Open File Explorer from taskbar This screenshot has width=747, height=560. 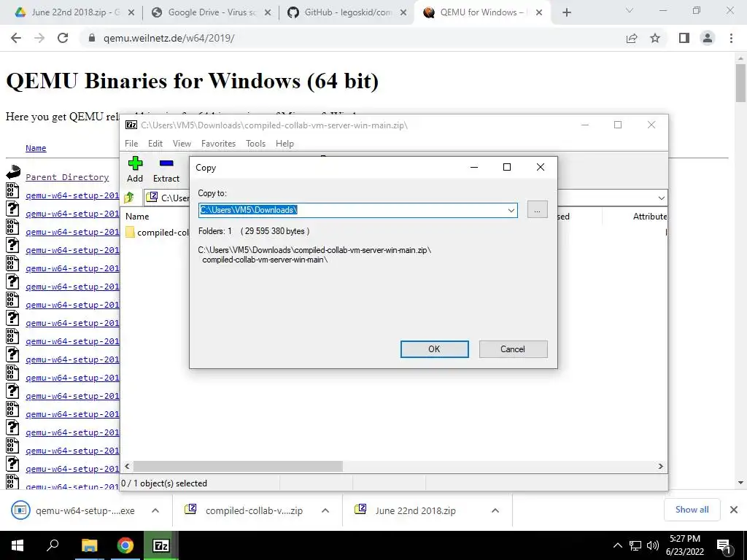[89, 545]
